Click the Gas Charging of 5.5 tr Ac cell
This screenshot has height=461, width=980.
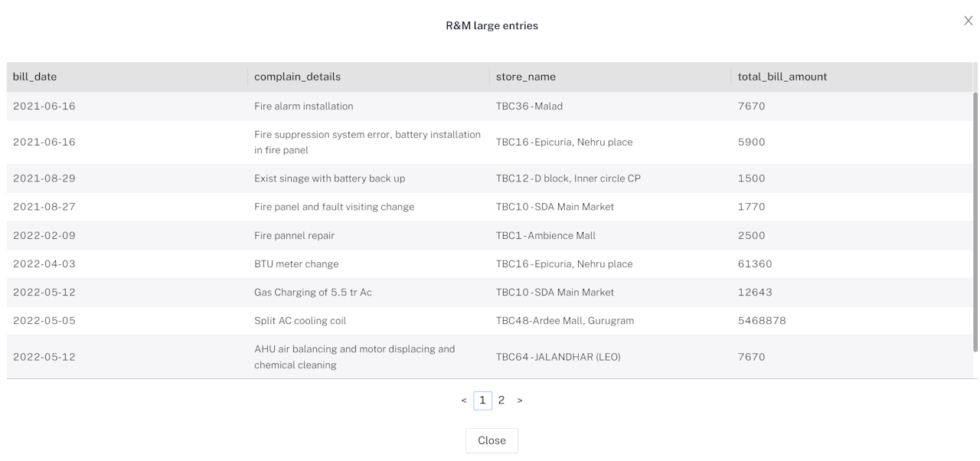click(313, 293)
